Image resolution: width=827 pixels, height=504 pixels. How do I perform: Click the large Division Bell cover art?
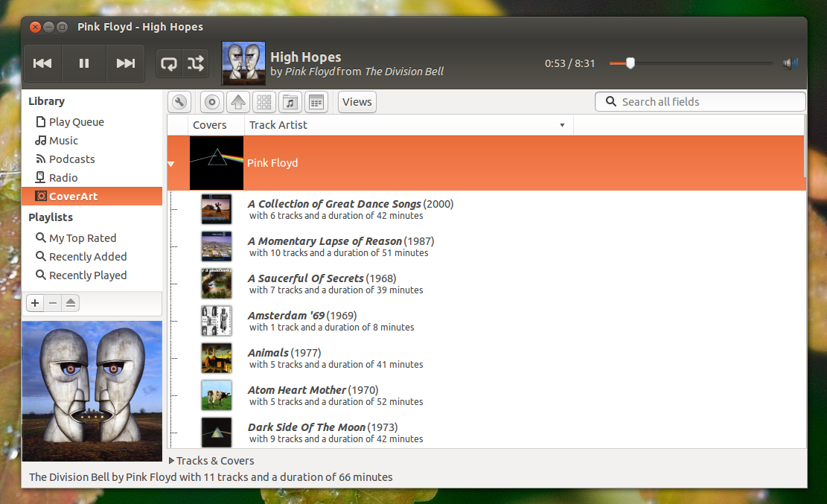click(92, 391)
